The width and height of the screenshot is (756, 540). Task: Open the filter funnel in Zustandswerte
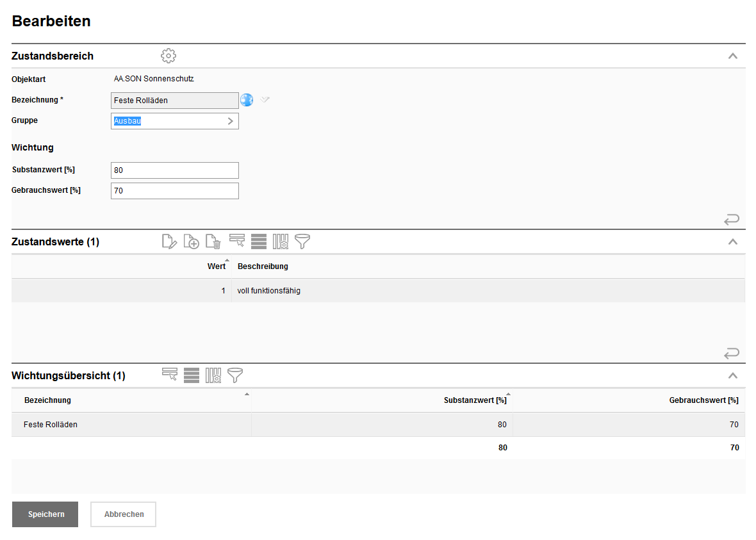coord(302,241)
